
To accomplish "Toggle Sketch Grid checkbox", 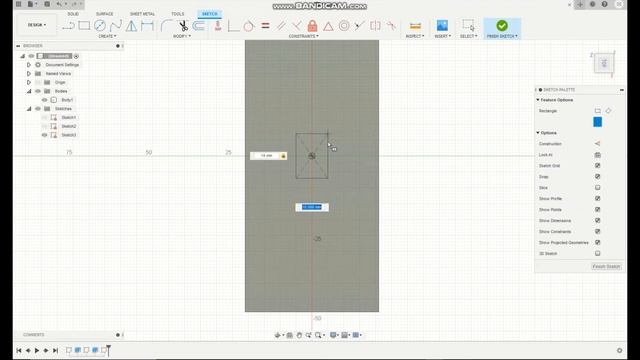I will [598, 166].
